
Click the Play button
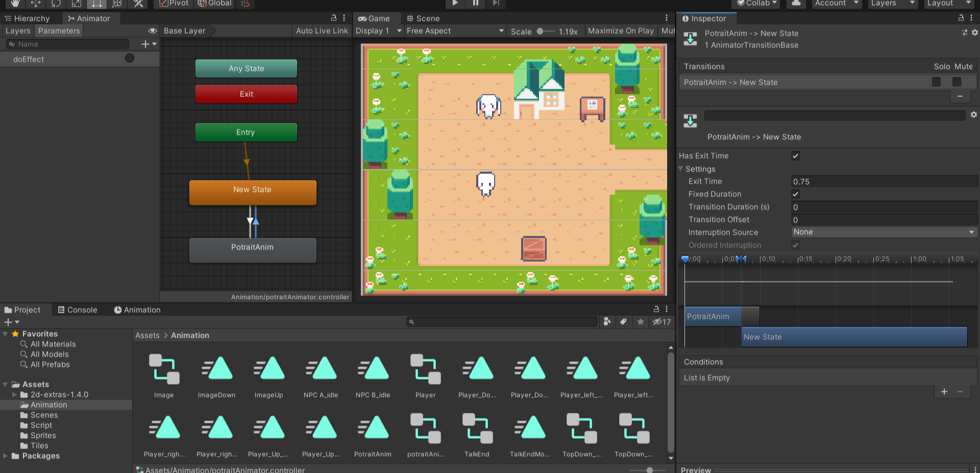(x=455, y=3)
